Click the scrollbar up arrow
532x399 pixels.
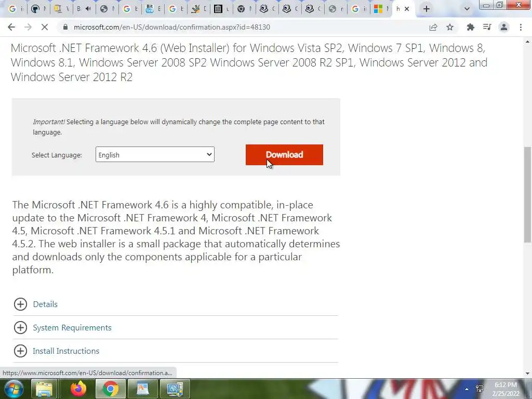coord(527,42)
